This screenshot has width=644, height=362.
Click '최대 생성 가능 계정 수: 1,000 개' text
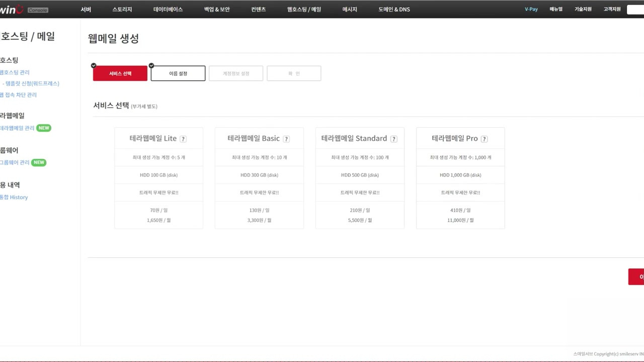(460, 158)
